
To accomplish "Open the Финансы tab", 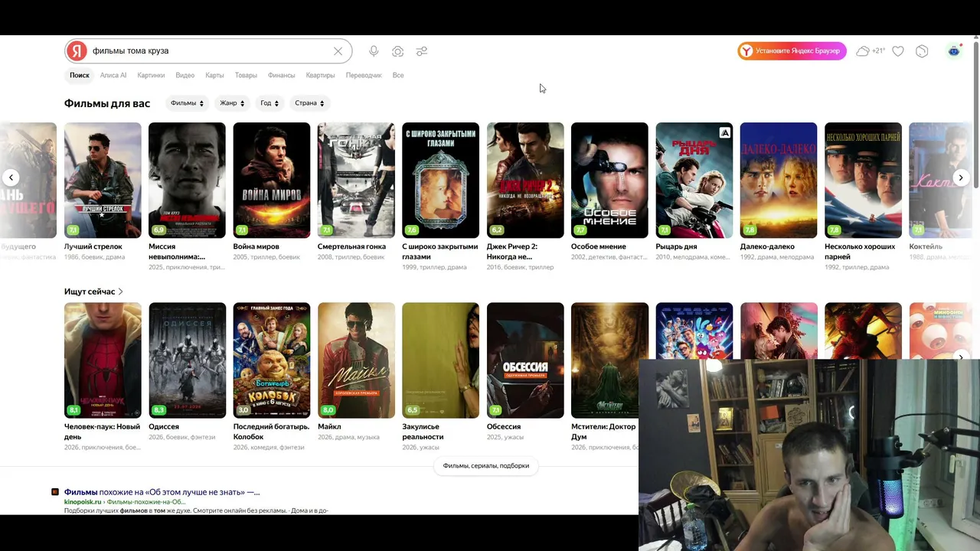I will click(282, 75).
